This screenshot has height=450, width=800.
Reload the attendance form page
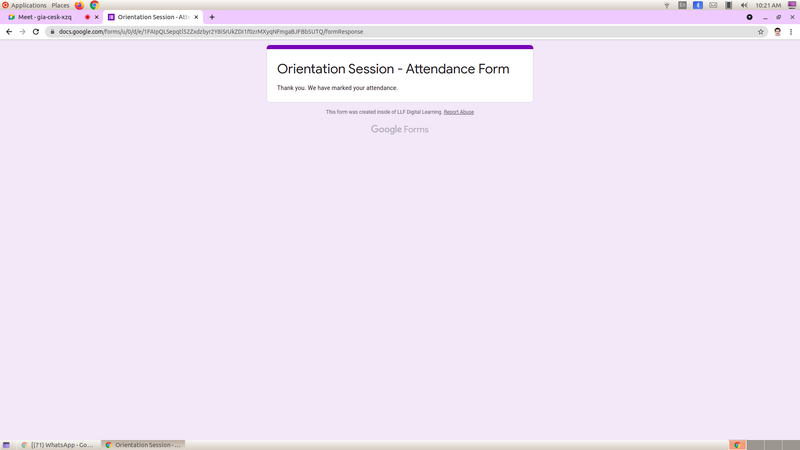point(36,32)
